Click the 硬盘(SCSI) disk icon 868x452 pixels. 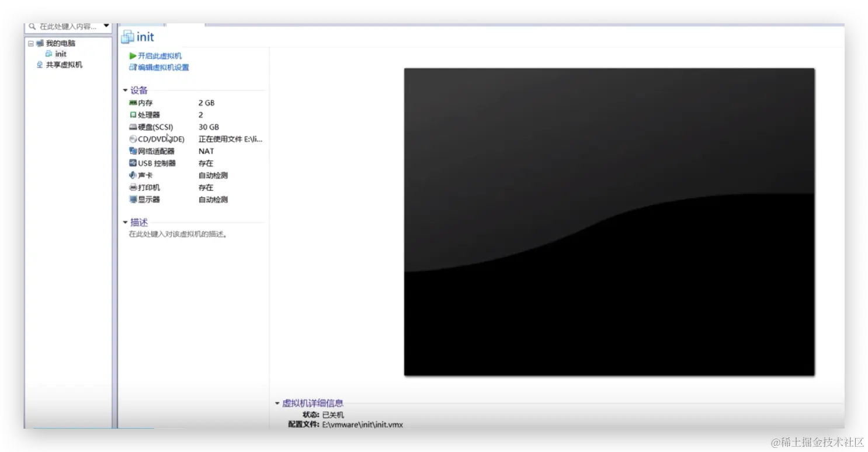click(133, 127)
